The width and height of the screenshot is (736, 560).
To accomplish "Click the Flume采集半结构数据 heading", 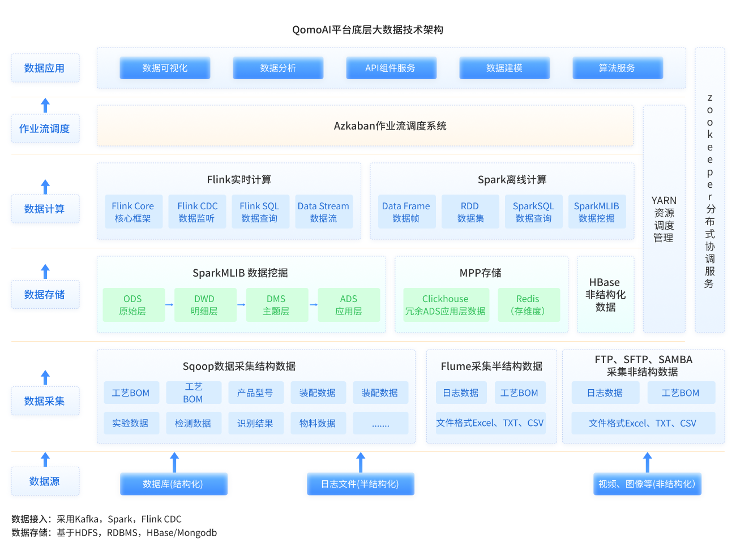I will (491, 366).
